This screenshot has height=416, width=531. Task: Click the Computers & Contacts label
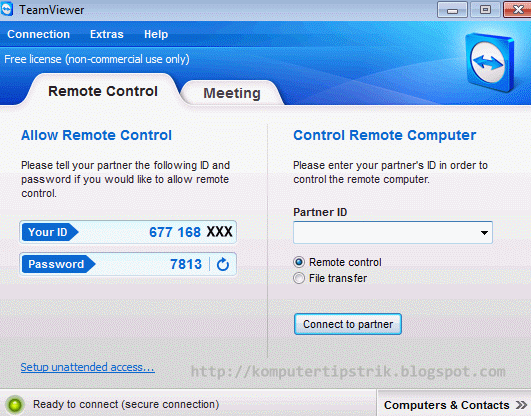coord(447,405)
